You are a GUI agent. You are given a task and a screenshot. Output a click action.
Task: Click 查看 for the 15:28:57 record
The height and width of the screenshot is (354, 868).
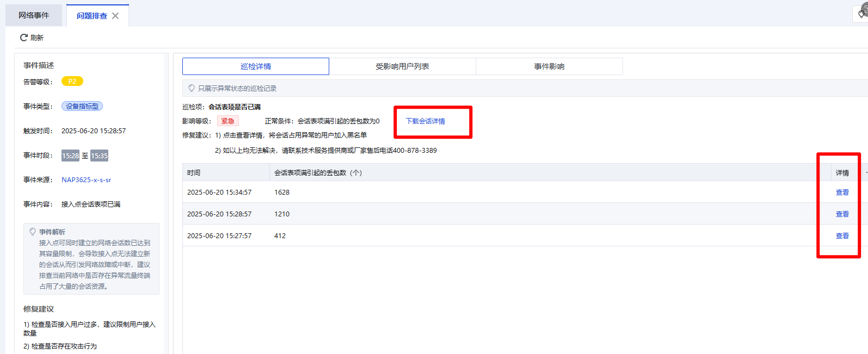coord(842,214)
